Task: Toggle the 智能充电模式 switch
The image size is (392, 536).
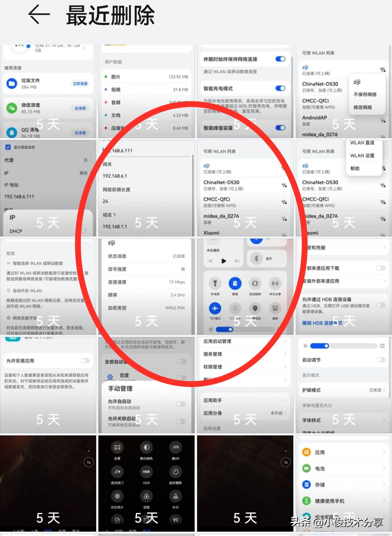Action: click(280, 88)
